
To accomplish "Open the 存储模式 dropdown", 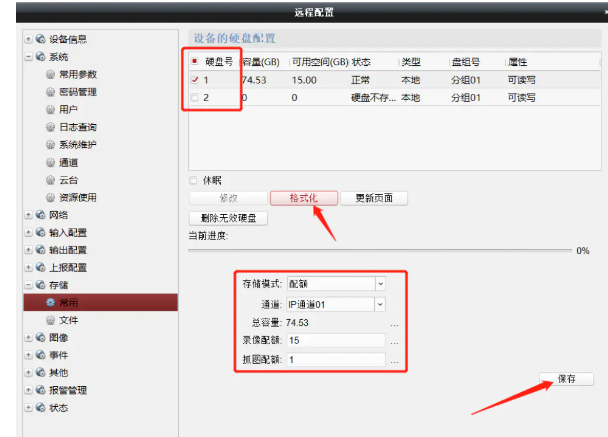I will pyautogui.click(x=380, y=283).
